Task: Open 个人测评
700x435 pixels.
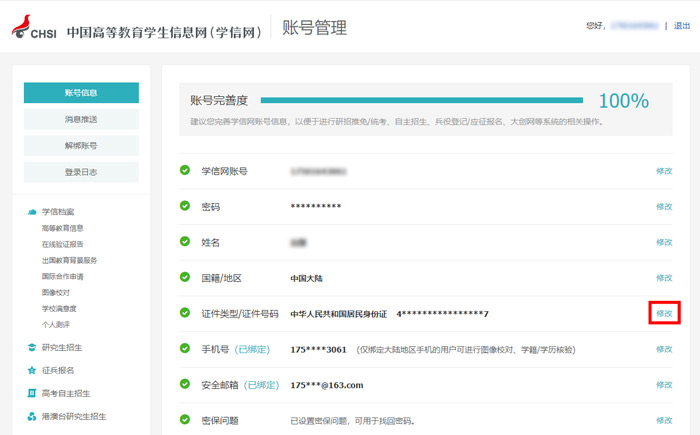Action: click(x=56, y=325)
